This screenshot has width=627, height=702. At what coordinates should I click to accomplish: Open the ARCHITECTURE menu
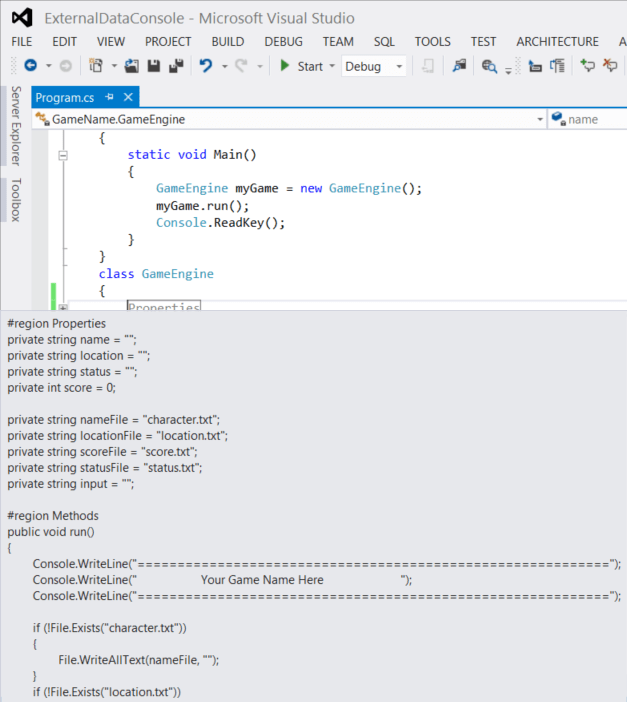pyautogui.click(x=558, y=42)
